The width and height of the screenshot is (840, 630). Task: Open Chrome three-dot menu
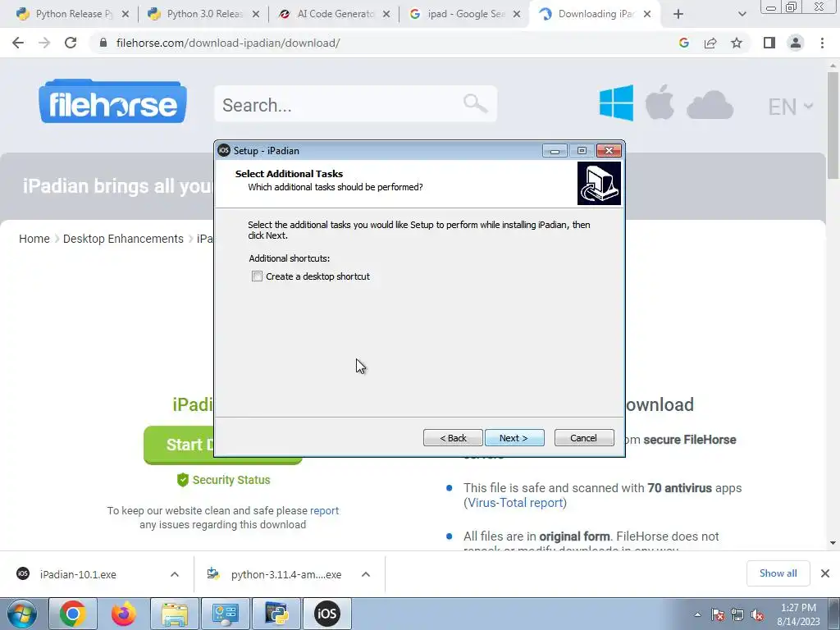point(822,43)
